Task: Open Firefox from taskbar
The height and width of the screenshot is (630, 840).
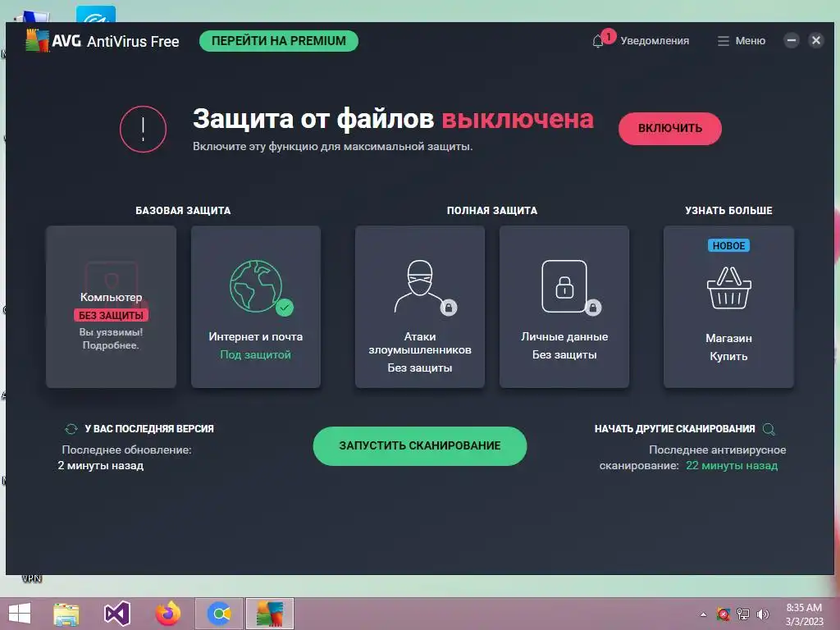Action: (167, 614)
